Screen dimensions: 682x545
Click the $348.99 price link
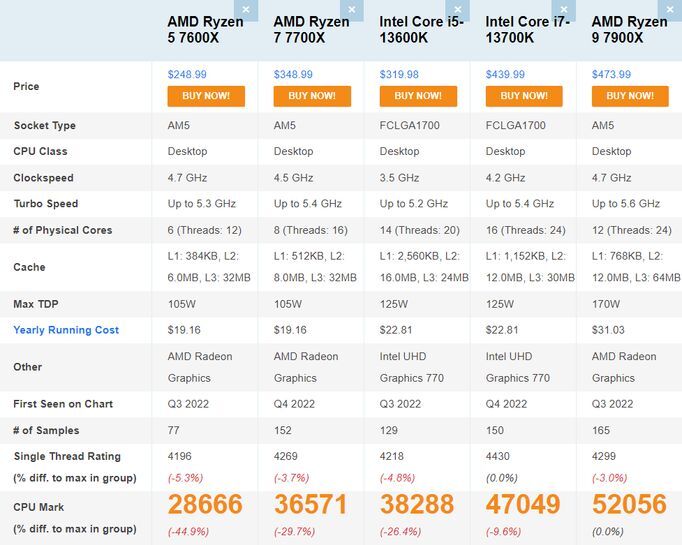click(x=293, y=74)
